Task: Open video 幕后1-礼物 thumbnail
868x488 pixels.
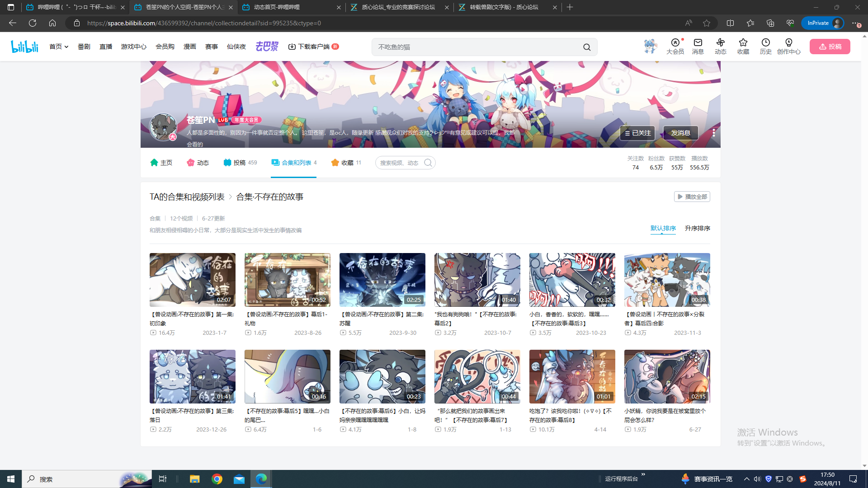Action: coord(288,280)
